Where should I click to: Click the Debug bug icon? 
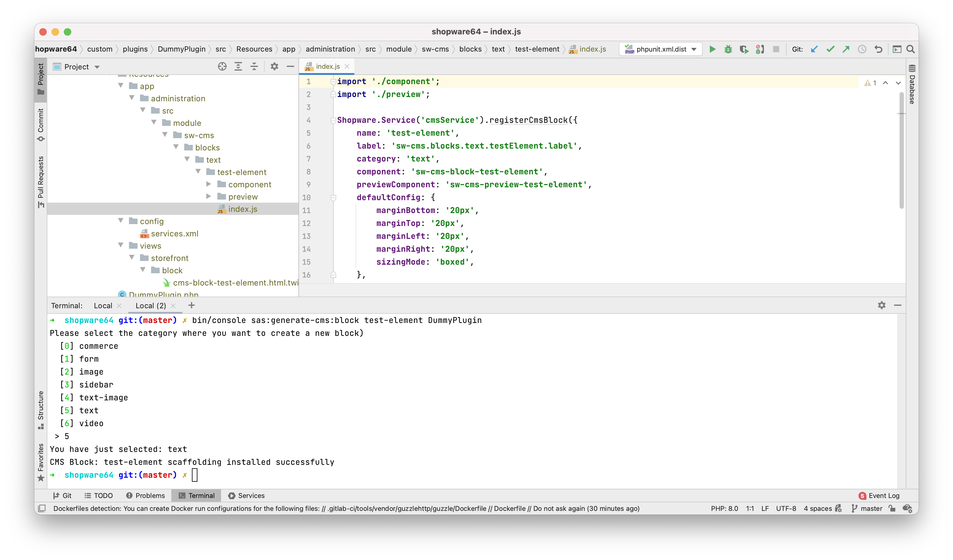[728, 49]
